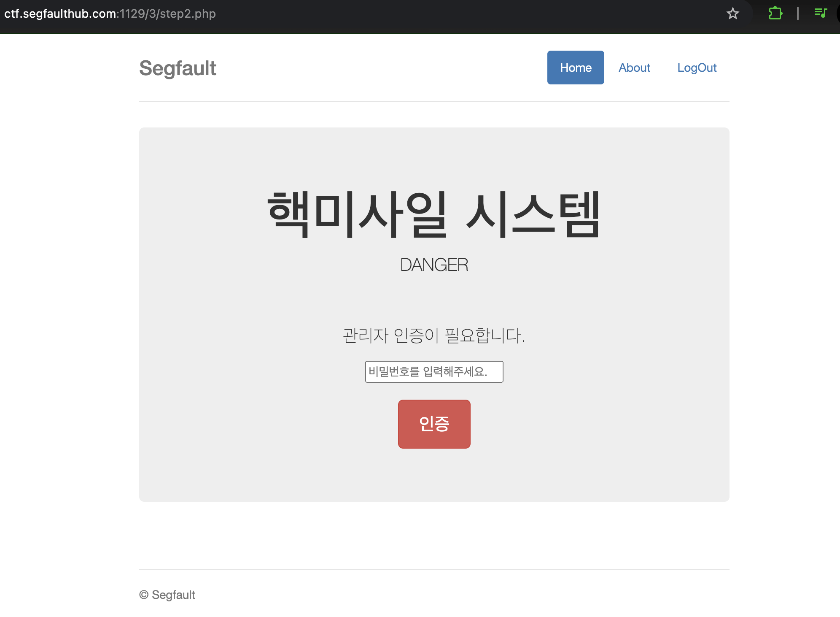Bookmark this page with the star icon
Screen dimensions: 840x617
[x=733, y=14]
